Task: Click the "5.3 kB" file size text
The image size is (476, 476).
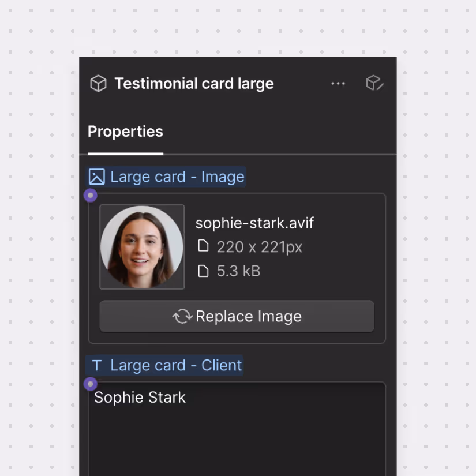Action: [x=238, y=271]
